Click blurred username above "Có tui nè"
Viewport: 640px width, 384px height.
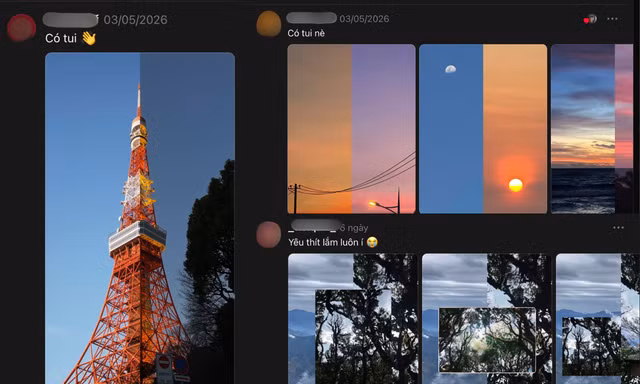click(311, 18)
